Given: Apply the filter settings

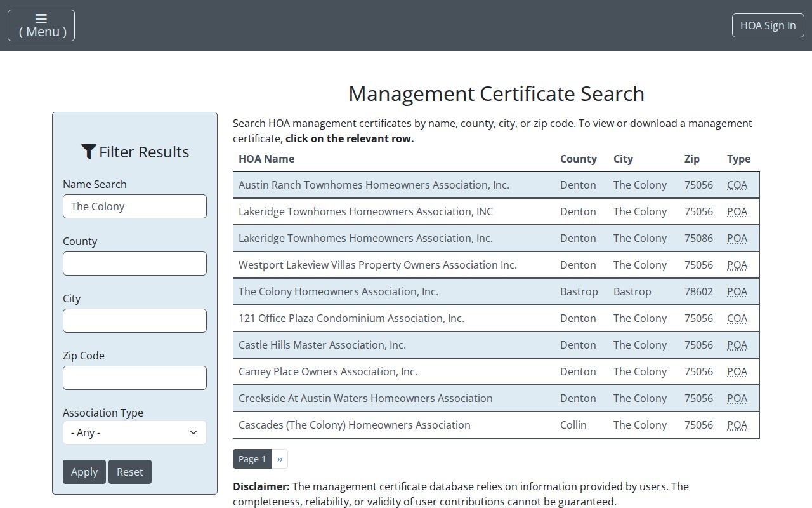Looking at the screenshot, I should tap(84, 472).
